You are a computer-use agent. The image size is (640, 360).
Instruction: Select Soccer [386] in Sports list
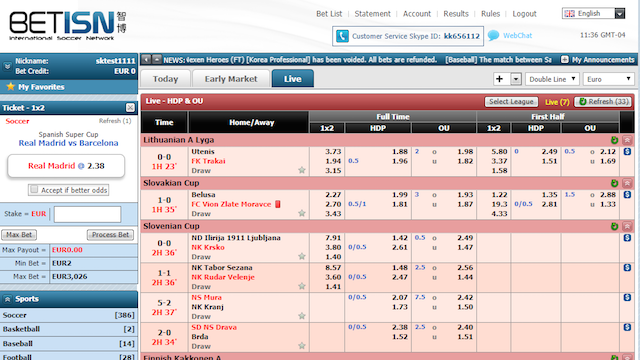[x=69, y=315]
